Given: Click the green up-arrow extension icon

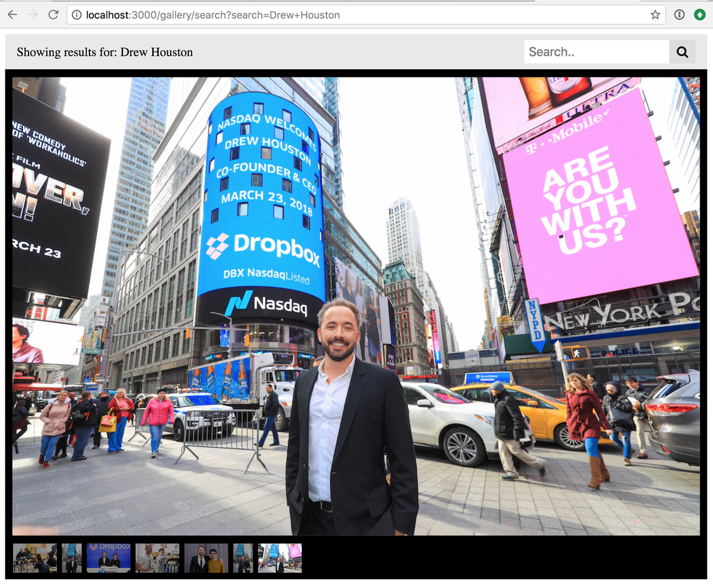Looking at the screenshot, I should point(700,15).
